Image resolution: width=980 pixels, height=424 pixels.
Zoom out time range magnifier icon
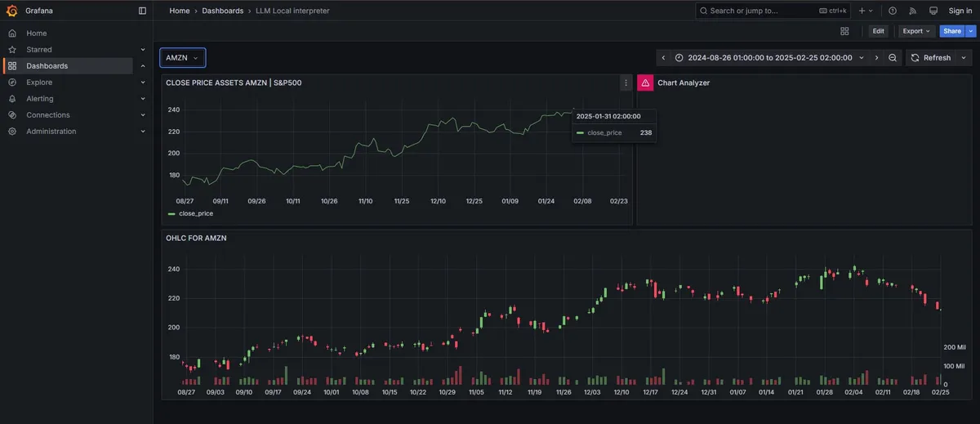click(893, 58)
